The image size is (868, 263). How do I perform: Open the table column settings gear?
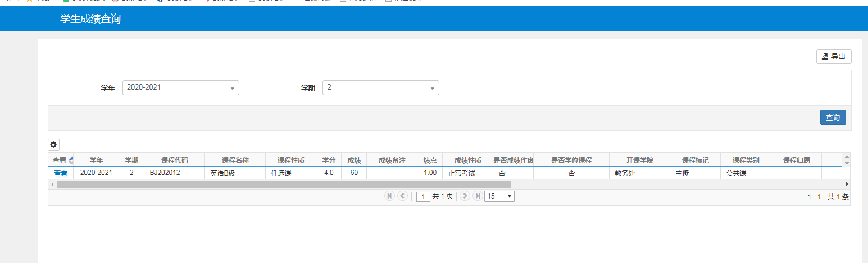[x=53, y=145]
